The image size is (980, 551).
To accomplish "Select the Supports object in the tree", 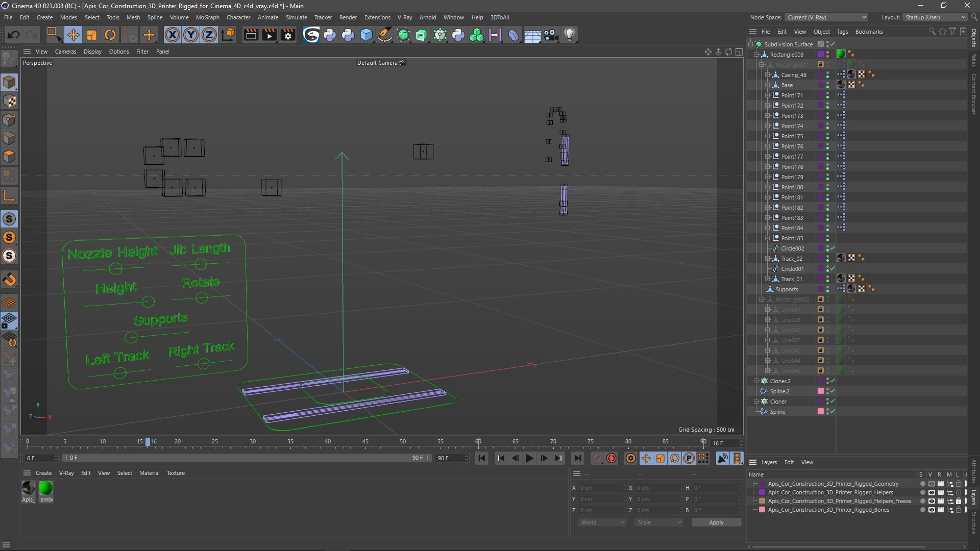I will tap(787, 289).
